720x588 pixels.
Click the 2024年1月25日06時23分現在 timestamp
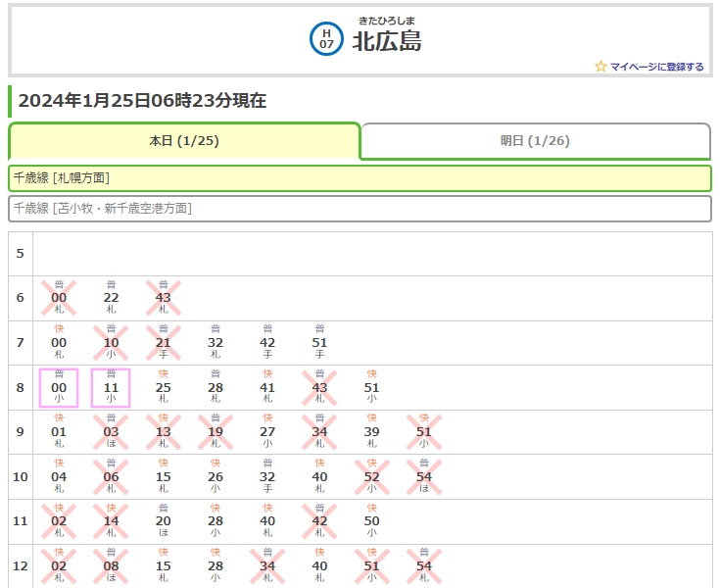point(142,101)
